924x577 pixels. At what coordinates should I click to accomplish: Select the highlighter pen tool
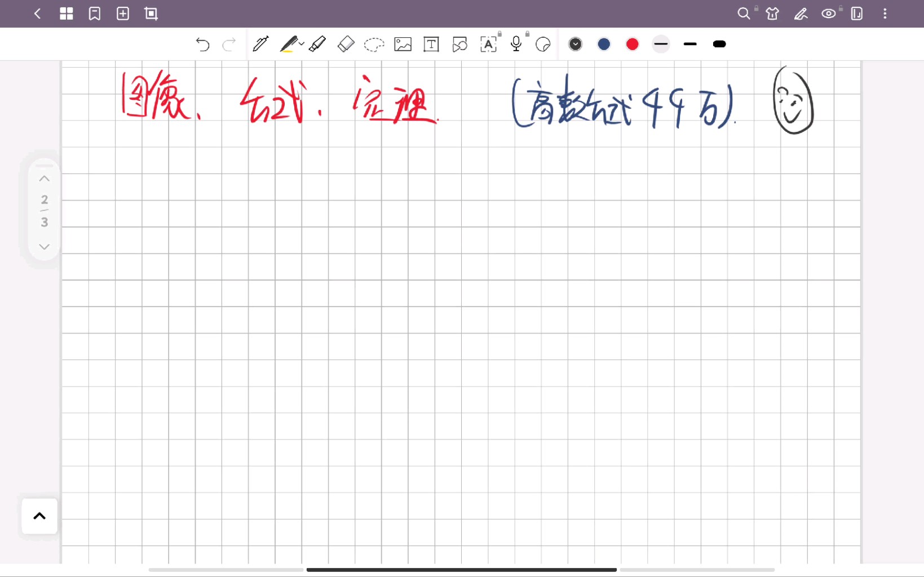click(289, 44)
